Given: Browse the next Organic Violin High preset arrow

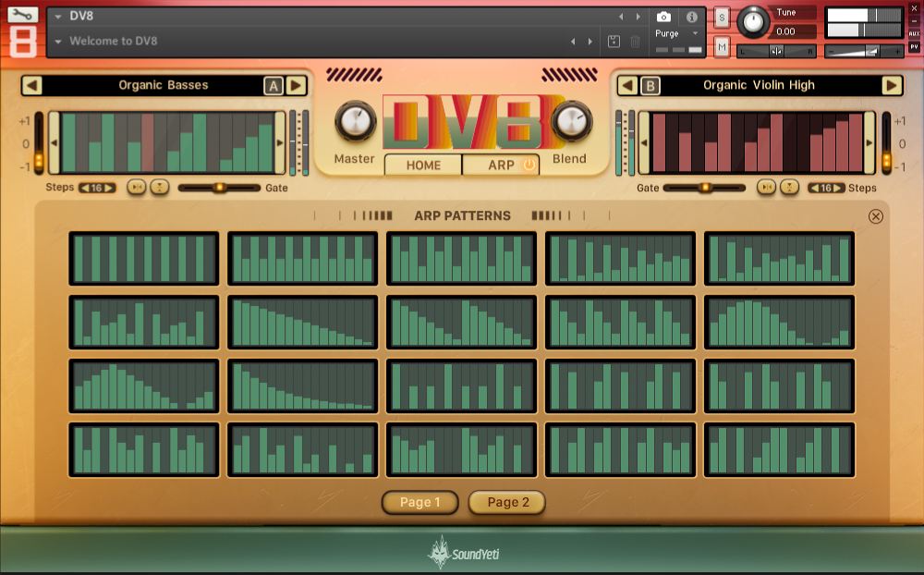Looking at the screenshot, I should (x=892, y=84).
